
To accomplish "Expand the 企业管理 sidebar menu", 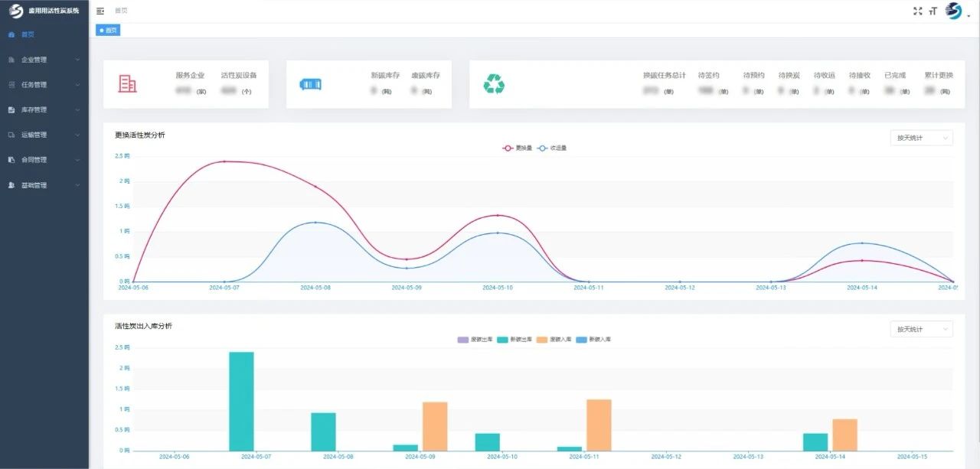I will pos(44,60).
